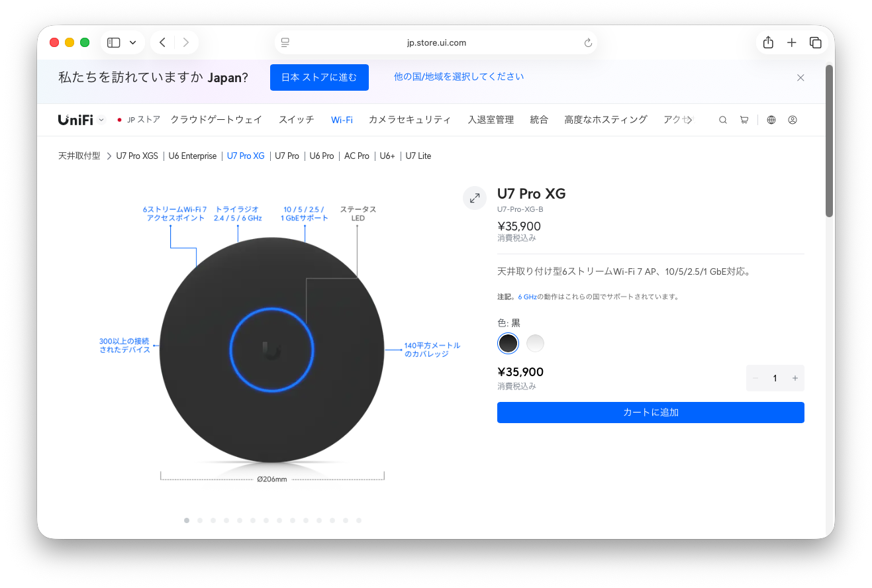The width and height of the screenshot is (872, 588).
Task: Open the Wi-Fi navigation menu
Action: tap(342, 120)
